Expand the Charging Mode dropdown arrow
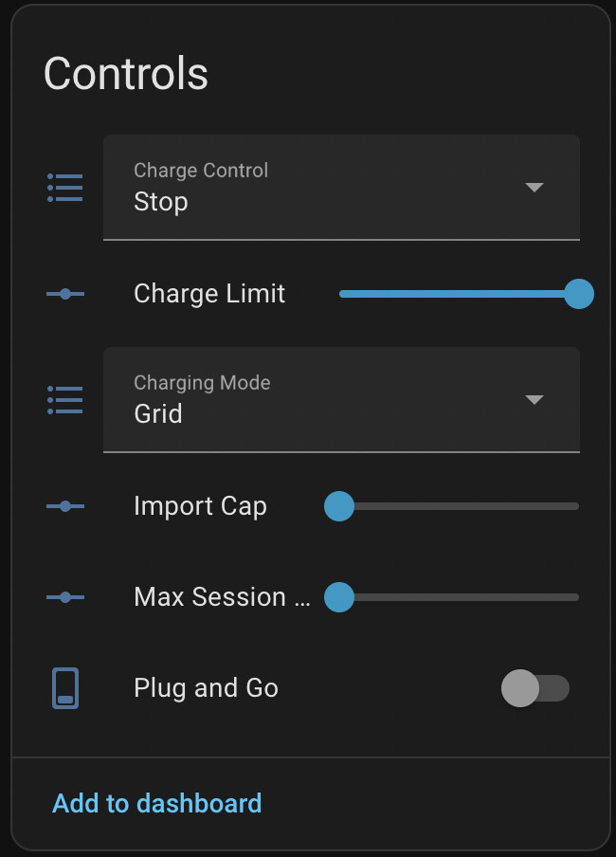The height and width of the screenshot is (857, 616). [x=534, y=400]
